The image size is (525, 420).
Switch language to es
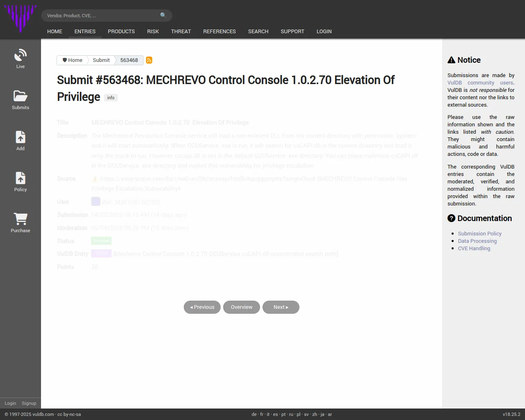[276, 414]
